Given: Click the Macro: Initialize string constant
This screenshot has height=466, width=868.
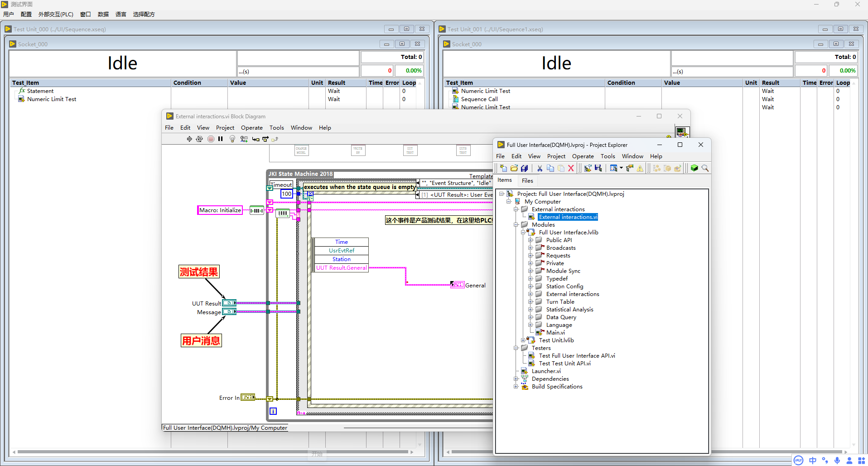Looking at the screenshot, I should point(220,210).
